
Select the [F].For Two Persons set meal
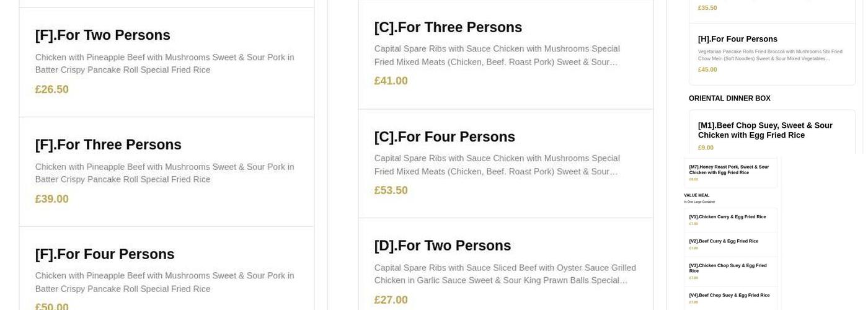point(103,35)
